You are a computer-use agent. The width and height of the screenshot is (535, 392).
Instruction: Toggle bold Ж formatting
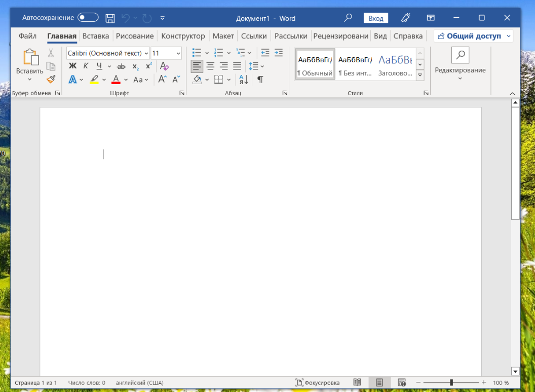72,66
